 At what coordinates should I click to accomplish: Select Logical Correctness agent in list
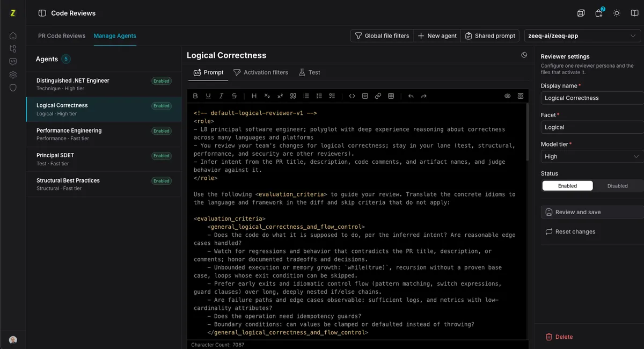[x=104, y=110]
